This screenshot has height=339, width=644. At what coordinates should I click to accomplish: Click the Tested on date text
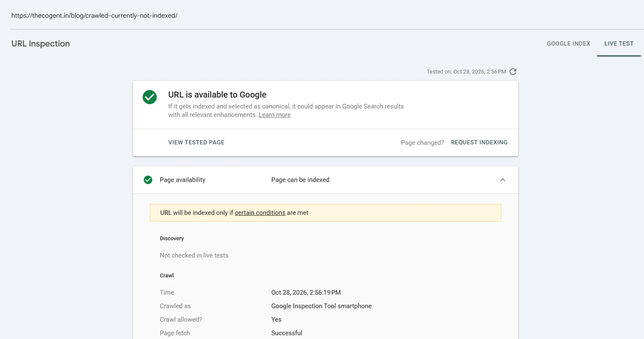[x=466, y=72]
